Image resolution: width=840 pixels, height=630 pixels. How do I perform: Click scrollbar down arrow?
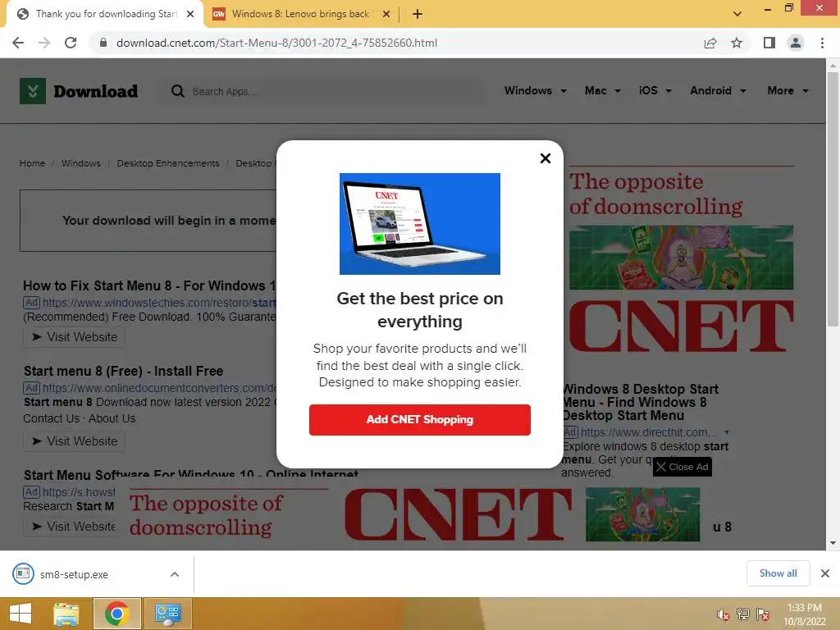coord(833,543)
